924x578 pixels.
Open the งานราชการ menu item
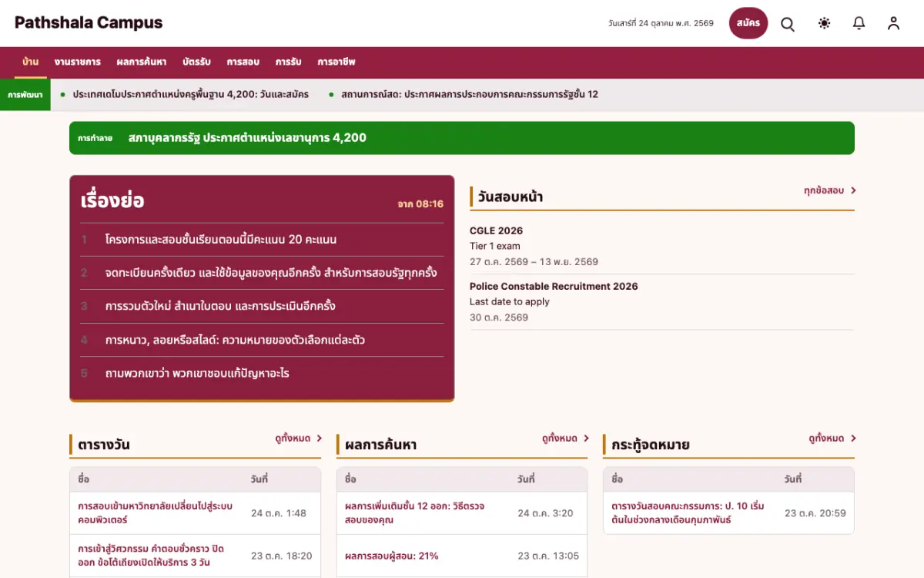[78, 62]
